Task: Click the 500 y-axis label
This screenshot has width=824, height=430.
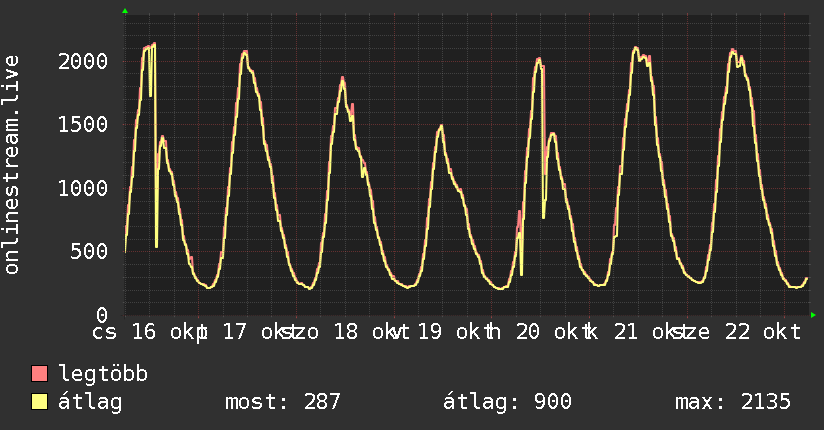Action: tap(89, 251)
